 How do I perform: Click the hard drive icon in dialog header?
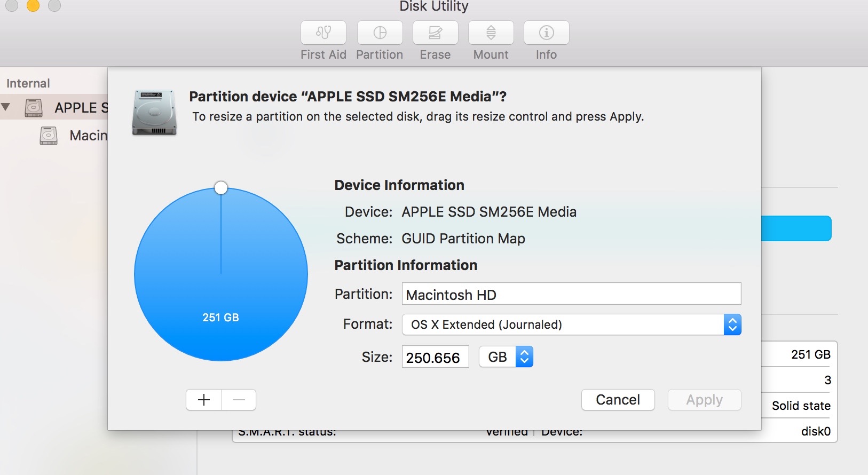tap(154, 113)
